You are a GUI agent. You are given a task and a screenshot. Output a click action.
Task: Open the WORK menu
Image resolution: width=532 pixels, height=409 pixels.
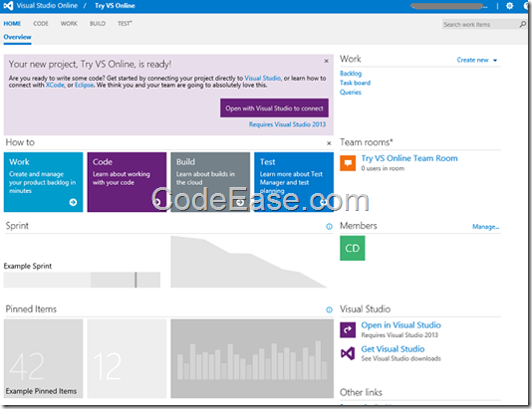click(69, 23)
